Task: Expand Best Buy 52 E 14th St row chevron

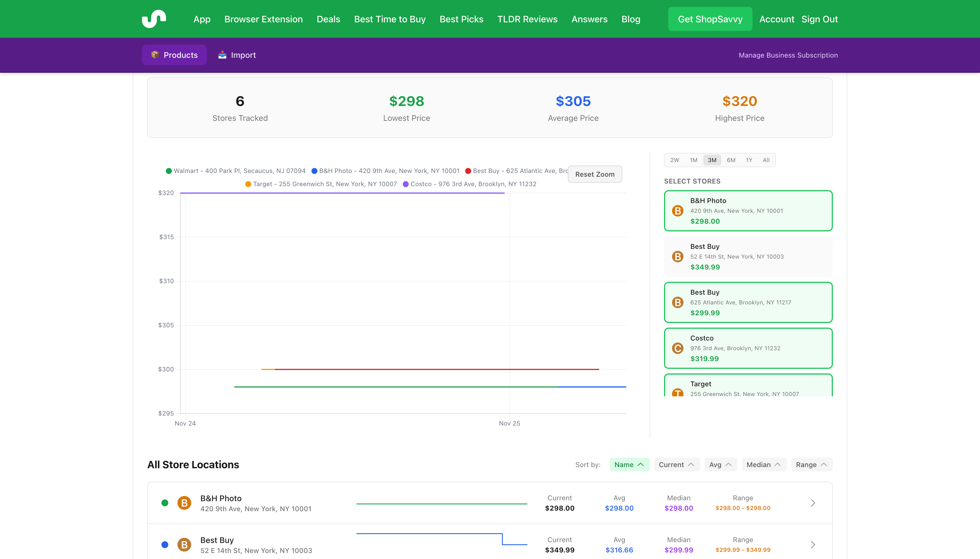Action: coord(813,545)
